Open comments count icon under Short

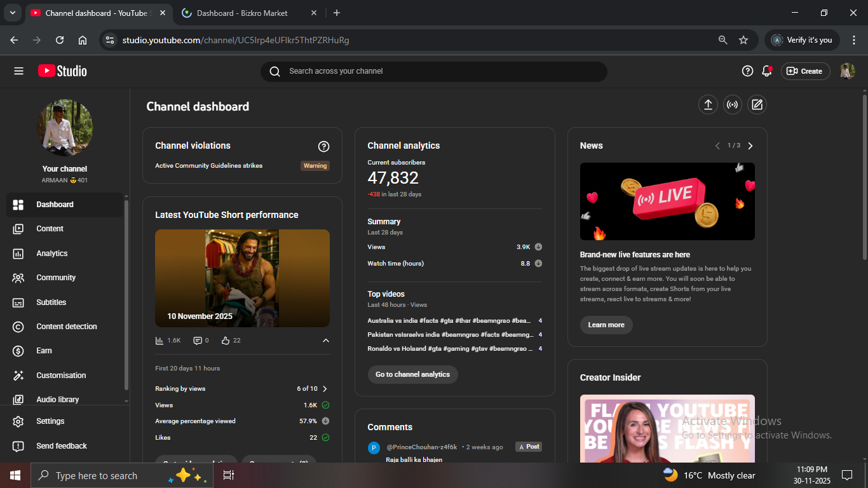(x=198, y=341)
